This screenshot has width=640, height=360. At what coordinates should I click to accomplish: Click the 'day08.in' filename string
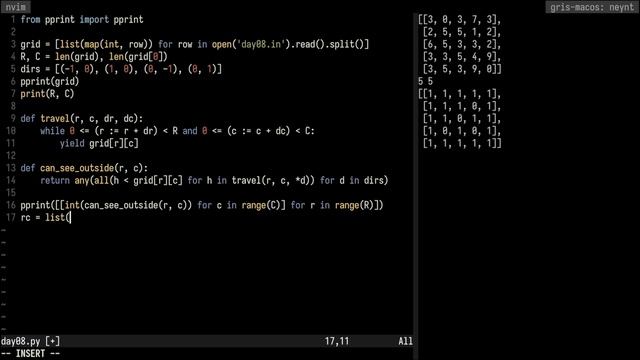(261, 44)
